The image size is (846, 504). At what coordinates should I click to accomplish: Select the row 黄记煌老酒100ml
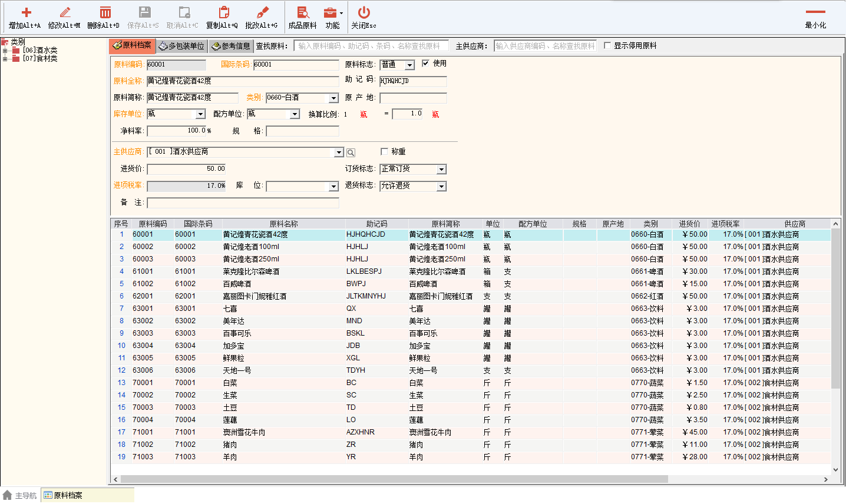(471, 247)
